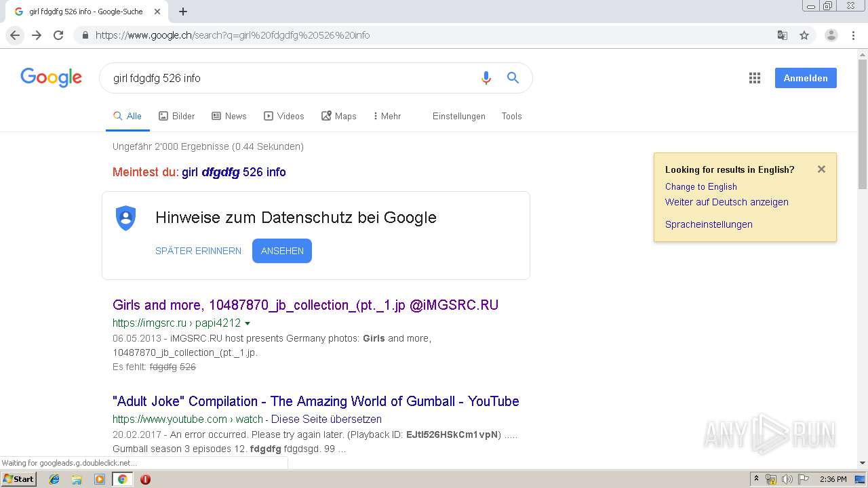This screenshot has height=488, width=868.
Task: Switch to the Bilder tab
Action: 176,116
